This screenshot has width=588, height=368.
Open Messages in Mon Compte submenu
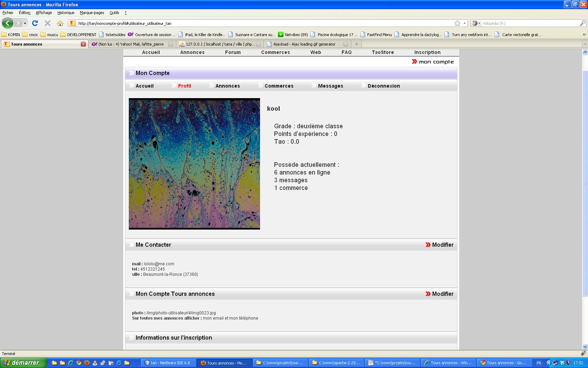point(330,86)
